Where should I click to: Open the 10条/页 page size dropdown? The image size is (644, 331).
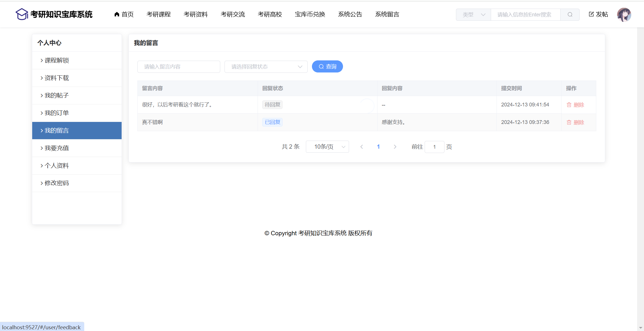327,147
